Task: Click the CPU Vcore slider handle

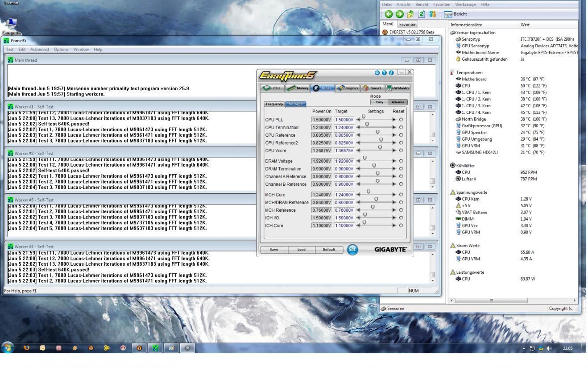Action: click(x=380, y=147)
